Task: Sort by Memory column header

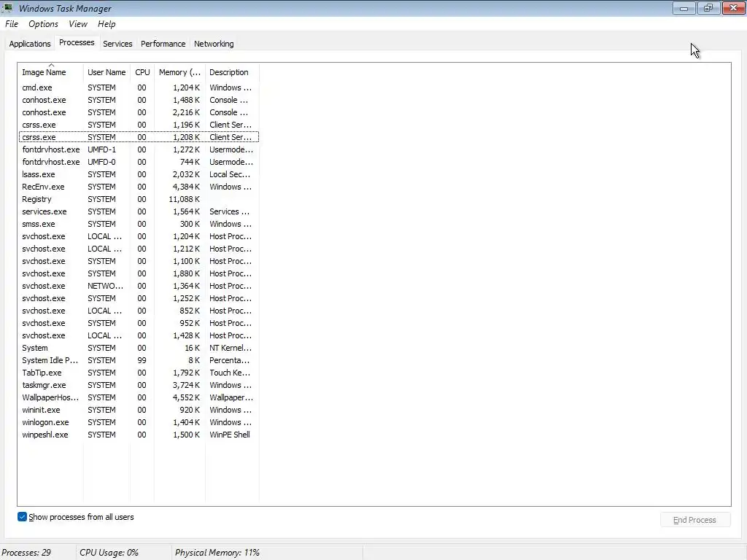Action: point(179,72)
